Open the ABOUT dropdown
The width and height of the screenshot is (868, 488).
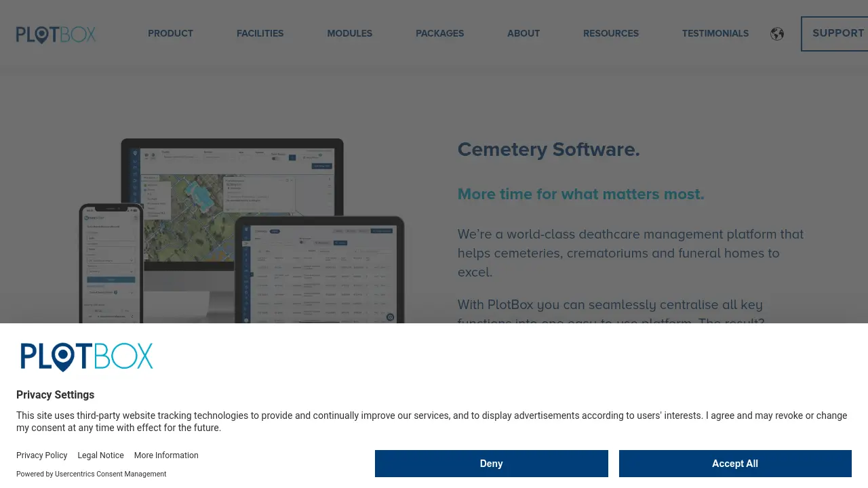coord(524,33)
